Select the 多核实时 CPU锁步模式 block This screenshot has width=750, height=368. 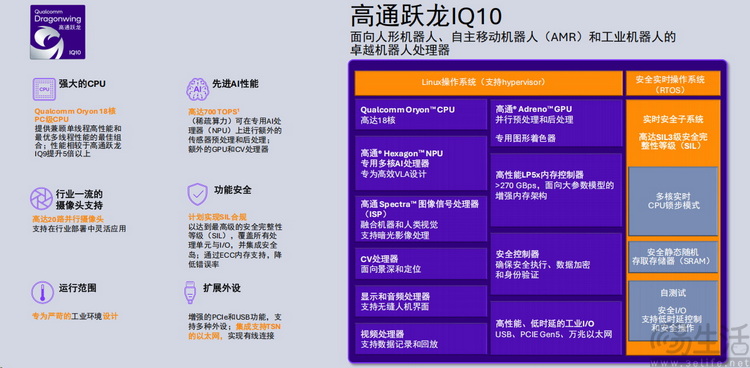673,201
